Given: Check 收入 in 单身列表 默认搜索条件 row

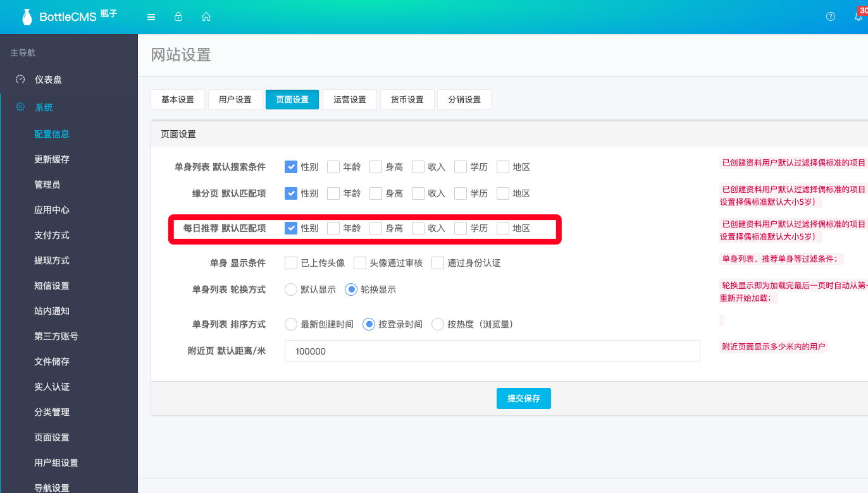Looking at the screenshot, I should click(418, 167).
